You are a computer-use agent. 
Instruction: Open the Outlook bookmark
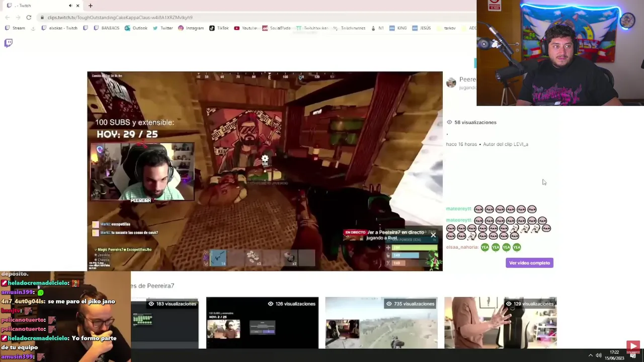tap(136, 28)
